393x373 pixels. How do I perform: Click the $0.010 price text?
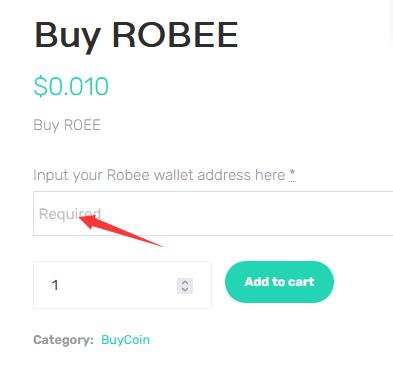click(71, 86)
